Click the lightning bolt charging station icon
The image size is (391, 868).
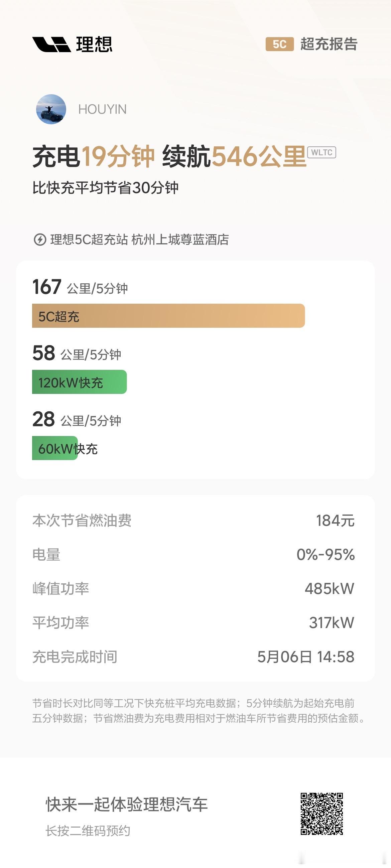[40, 240]
